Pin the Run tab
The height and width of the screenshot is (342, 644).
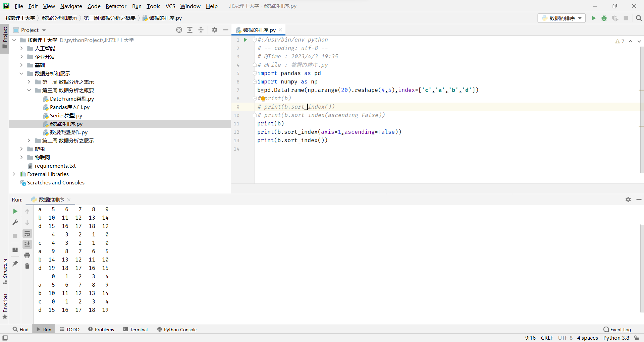15,264
